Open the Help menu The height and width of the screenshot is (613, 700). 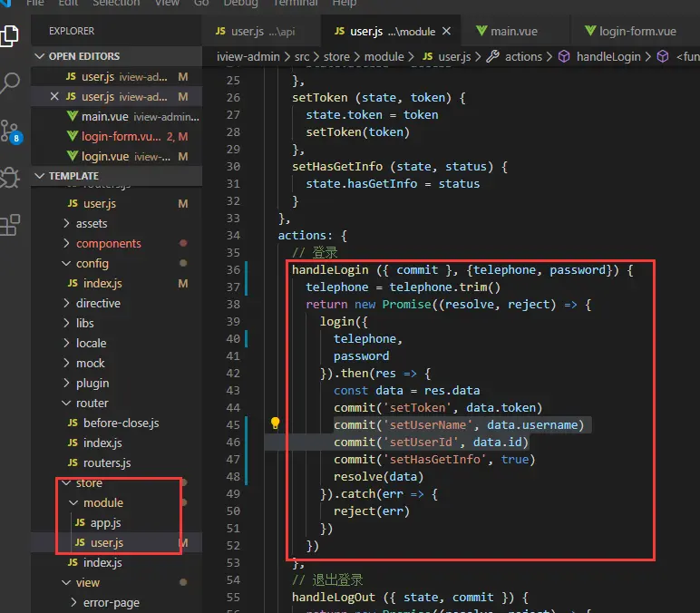pos(345,3)
